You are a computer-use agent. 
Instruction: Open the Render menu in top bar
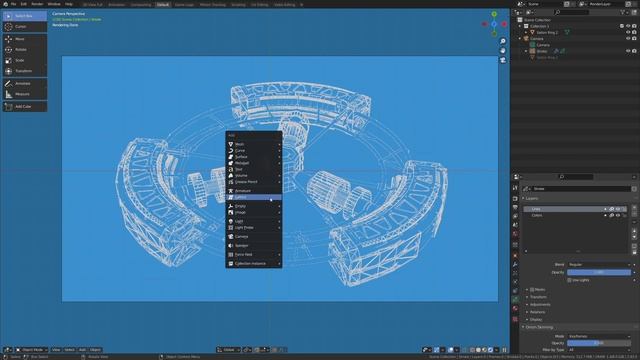[x=37, y=4]
